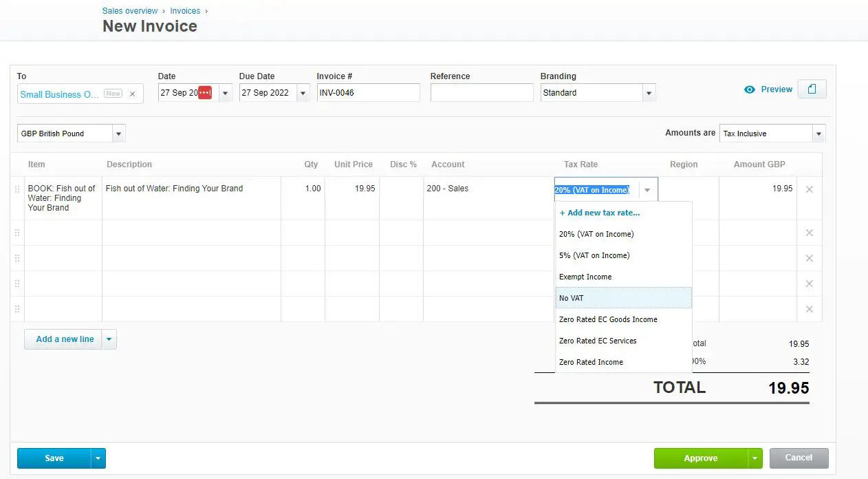Choose Exempt Income tax rate
The image size is (868, 479).
click(585, 276)
